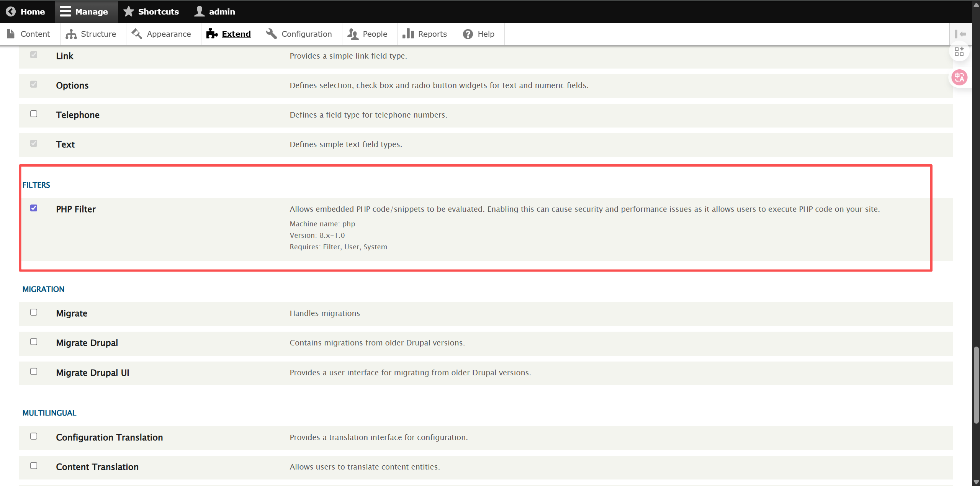Toggle the Options module checkbox
Screen dimensions: 980x486
[x=34, y=84]
